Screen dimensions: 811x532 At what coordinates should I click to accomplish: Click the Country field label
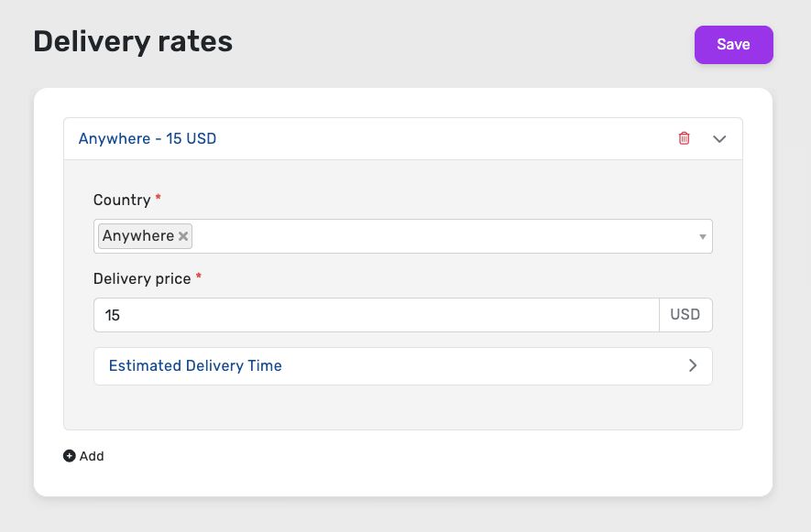coord(122,201)
